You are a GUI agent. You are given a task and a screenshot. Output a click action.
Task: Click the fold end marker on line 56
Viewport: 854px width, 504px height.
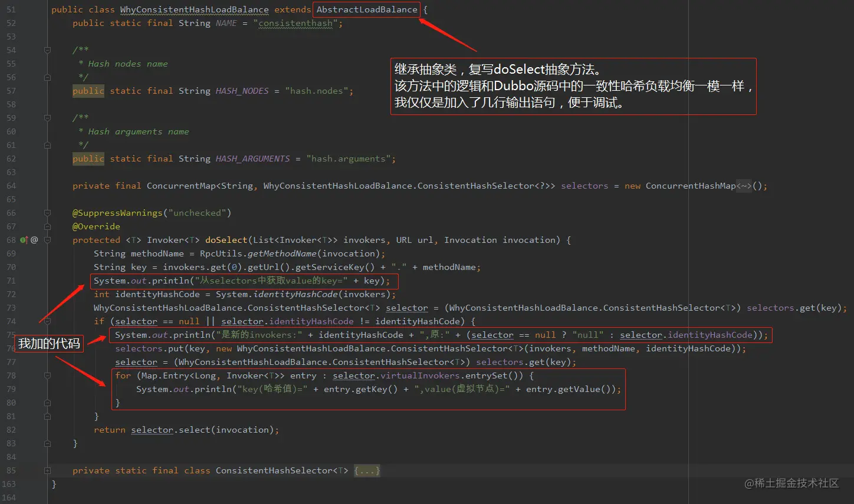(x=48, y=77)
